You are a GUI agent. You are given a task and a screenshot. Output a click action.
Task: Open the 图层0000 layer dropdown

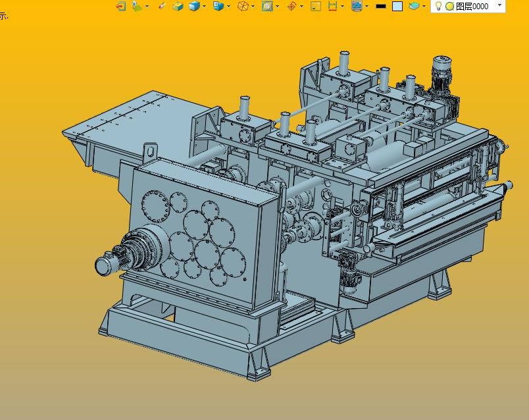(x=499, y=5)
